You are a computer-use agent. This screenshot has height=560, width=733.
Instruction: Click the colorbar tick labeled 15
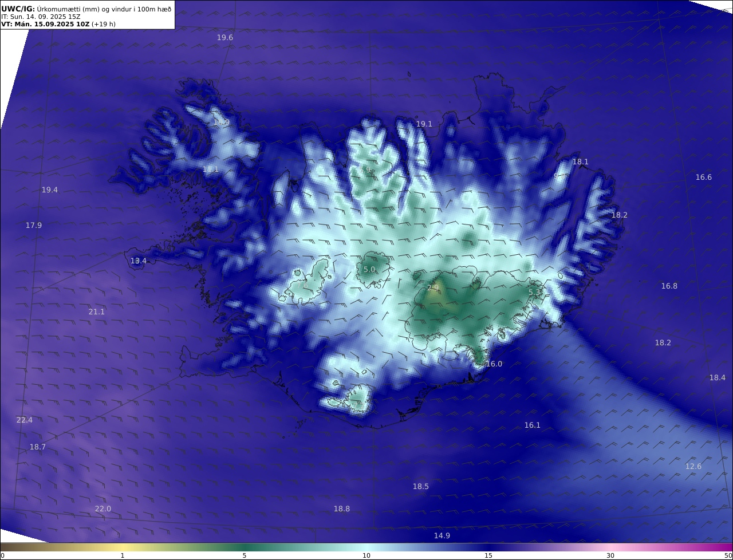(x=488, y=555)
